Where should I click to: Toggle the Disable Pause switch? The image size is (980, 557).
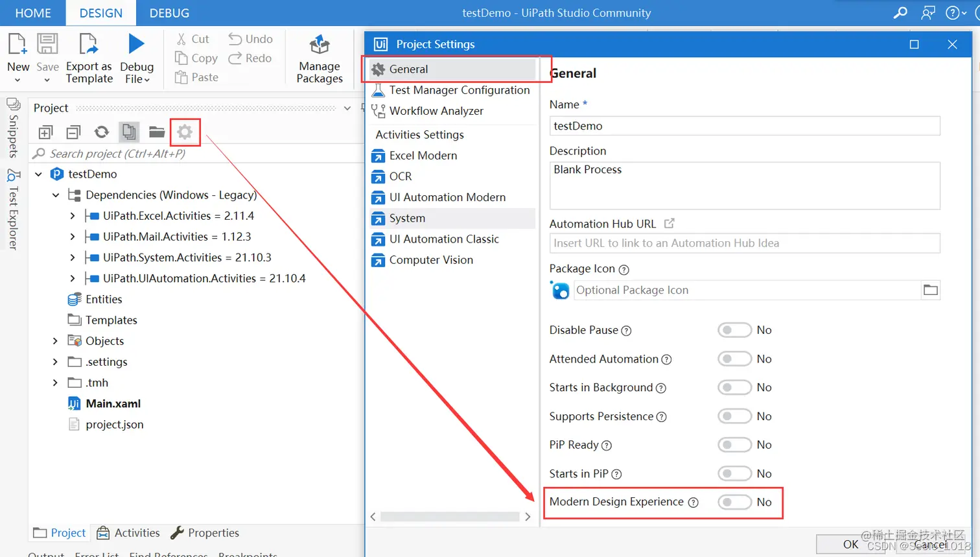[x=734, y=330]
